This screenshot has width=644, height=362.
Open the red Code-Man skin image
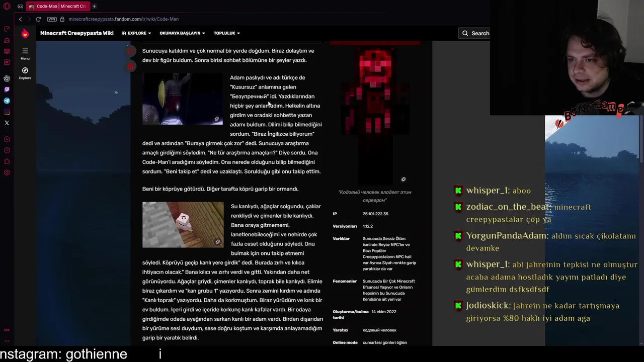[375, 115]
